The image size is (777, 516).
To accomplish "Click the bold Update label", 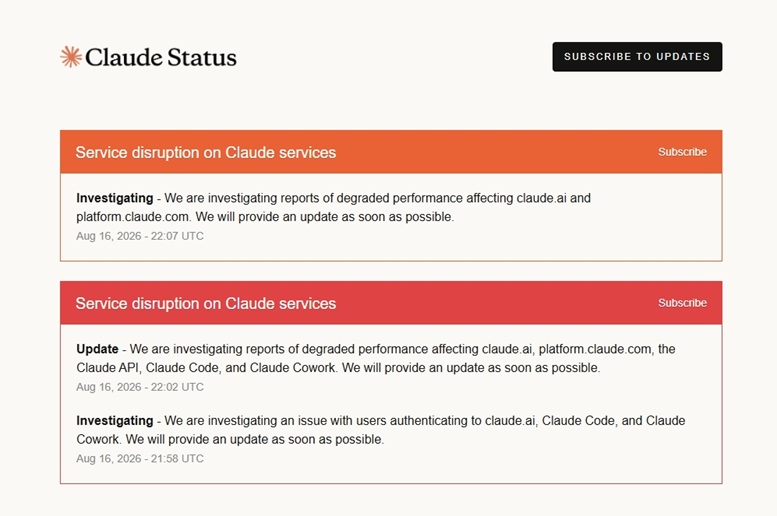I will [x=97, y=349].
